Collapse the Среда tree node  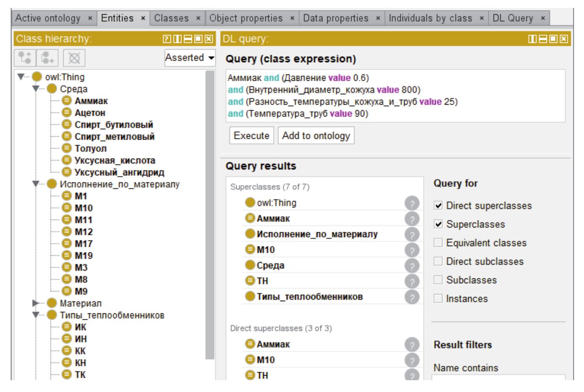tap(36, 89)
